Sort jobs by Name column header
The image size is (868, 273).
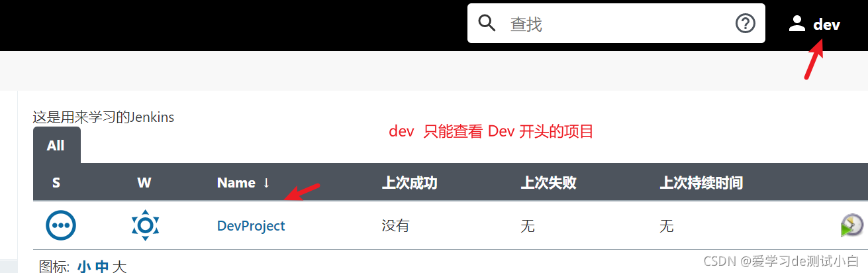243,183
